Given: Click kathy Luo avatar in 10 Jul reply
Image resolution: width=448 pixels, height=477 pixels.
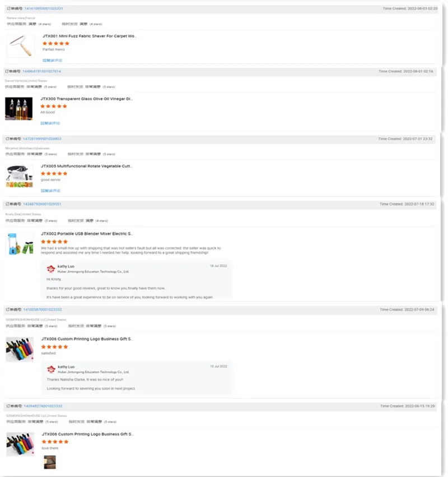Looking at the screenshot, I should 51,369.
